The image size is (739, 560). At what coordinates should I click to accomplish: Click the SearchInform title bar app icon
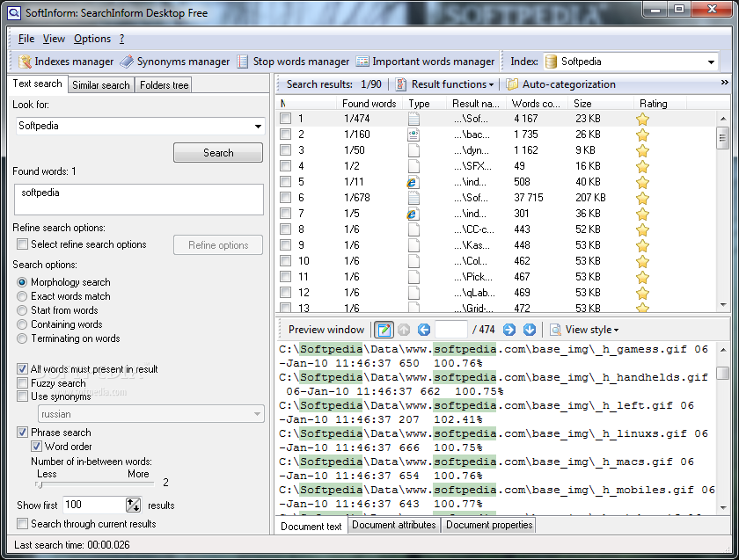click(x=14, y=12)
